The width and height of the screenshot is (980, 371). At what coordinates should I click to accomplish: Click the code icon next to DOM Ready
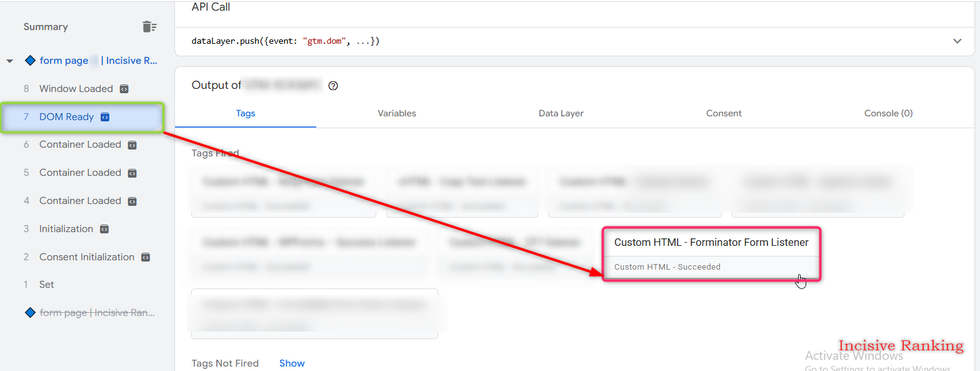(105, 117)
